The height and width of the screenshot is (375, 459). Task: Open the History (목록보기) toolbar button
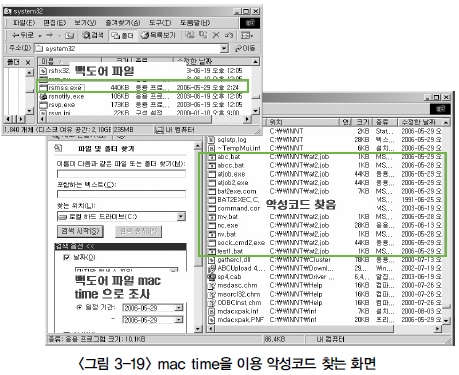point(158,35)
